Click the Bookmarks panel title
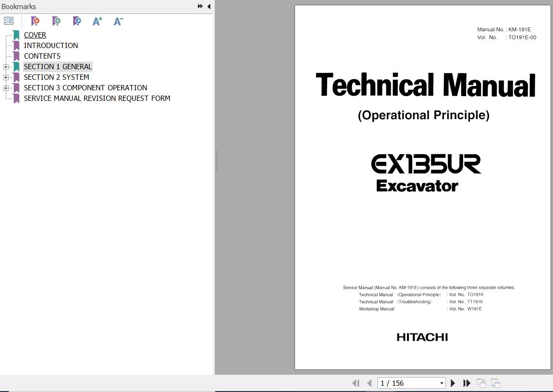Image resolution: width=553 pixels, height=392 pixels. click(x=19, y=6)
